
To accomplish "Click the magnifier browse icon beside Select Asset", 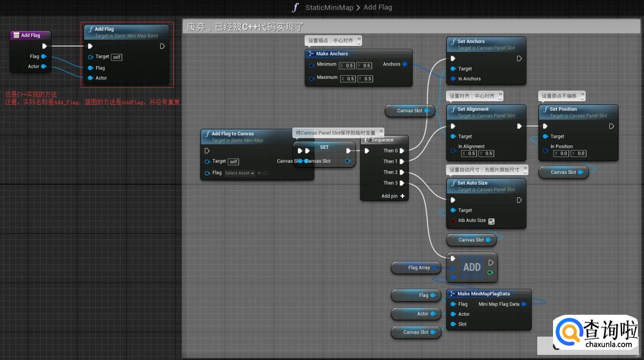I will click(265, 173).
